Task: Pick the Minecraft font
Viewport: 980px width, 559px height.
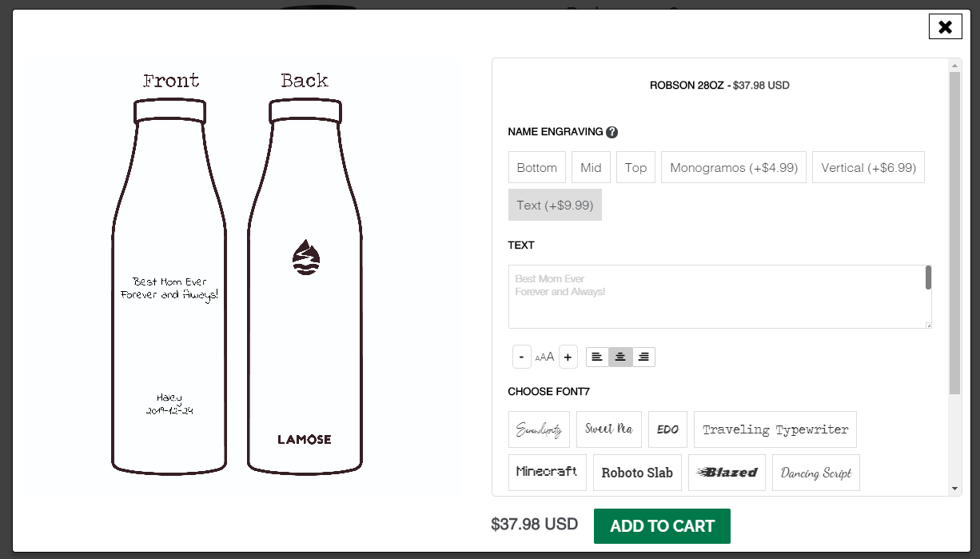Action: 548,472
